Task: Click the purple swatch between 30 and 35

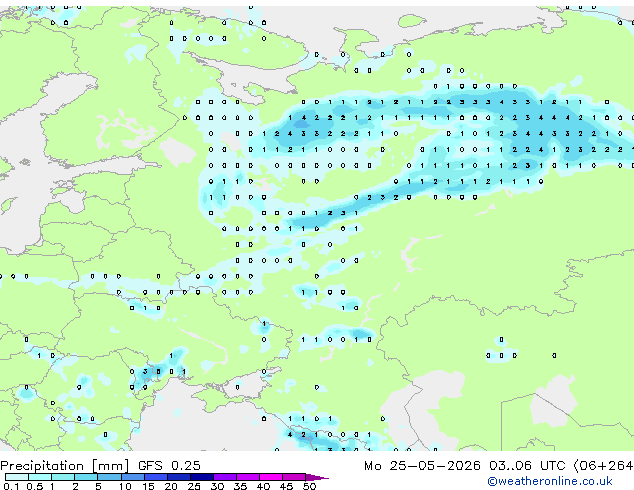Action: pyautogui.click(x=224, y=477)
